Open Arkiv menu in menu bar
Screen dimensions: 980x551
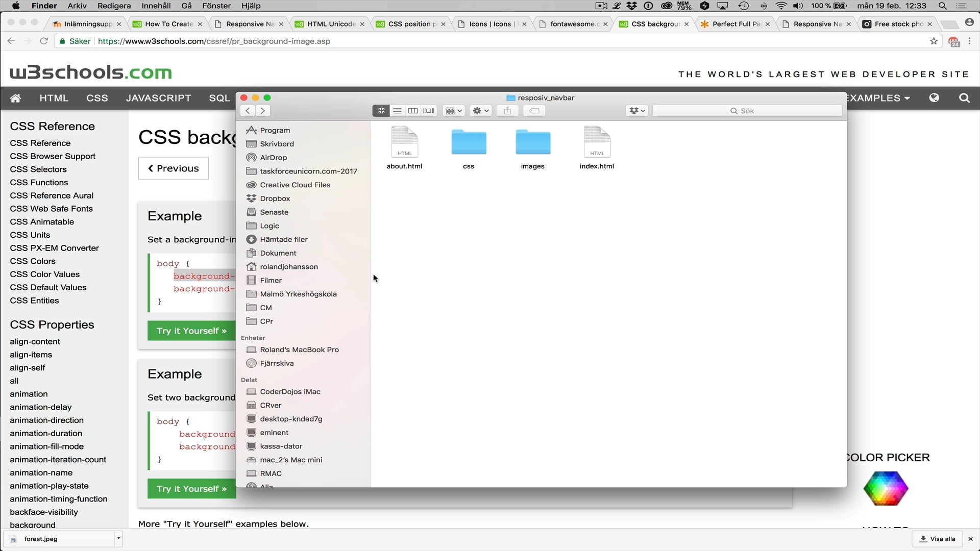tap(77, 6)
